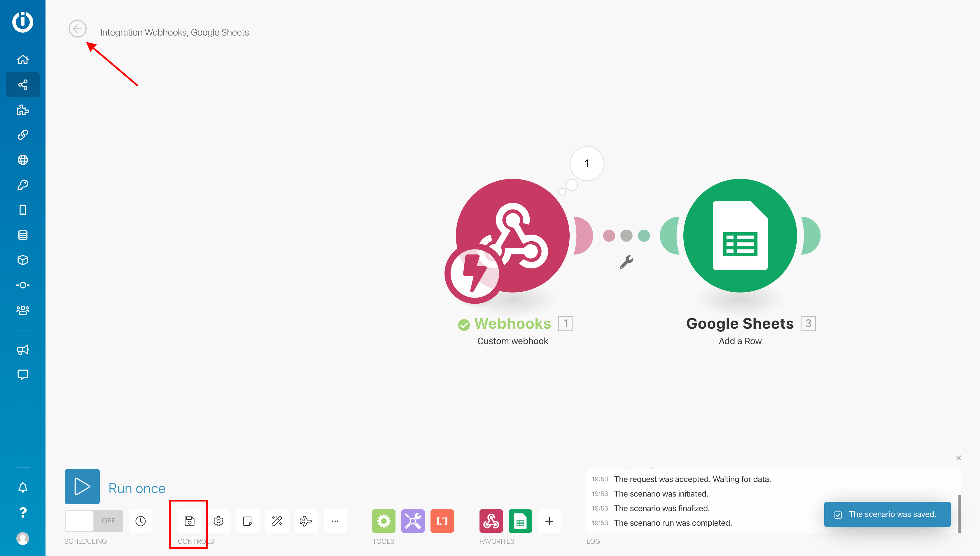The image size is (980, 556).
Task: Click the 'Custom webhook' label
Action: tap(512, 341)
